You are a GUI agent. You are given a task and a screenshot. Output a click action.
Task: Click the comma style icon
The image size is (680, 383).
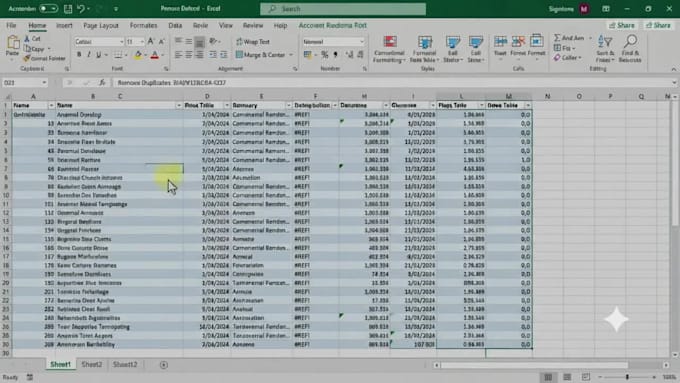point(335,55)
